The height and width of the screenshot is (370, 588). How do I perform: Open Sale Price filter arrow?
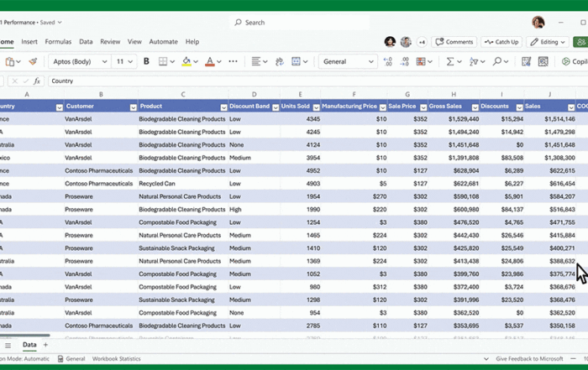(x=423, y=108)
